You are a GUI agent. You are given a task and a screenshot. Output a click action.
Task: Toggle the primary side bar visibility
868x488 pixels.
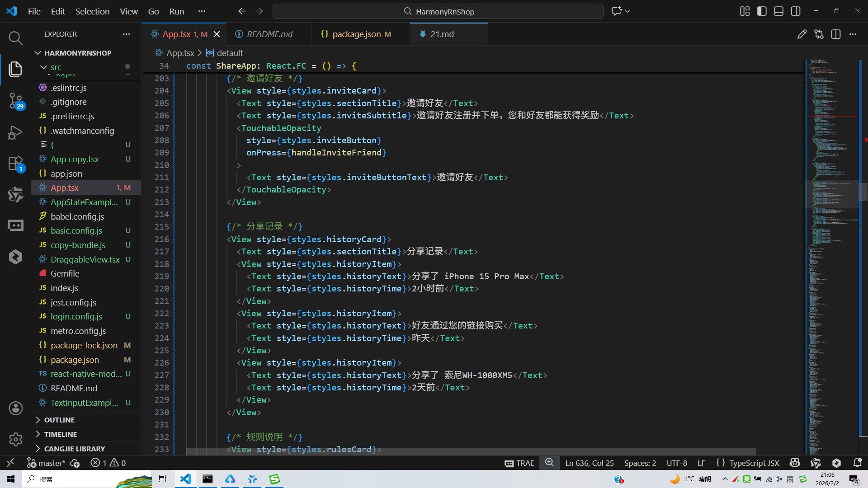(762, 11)
